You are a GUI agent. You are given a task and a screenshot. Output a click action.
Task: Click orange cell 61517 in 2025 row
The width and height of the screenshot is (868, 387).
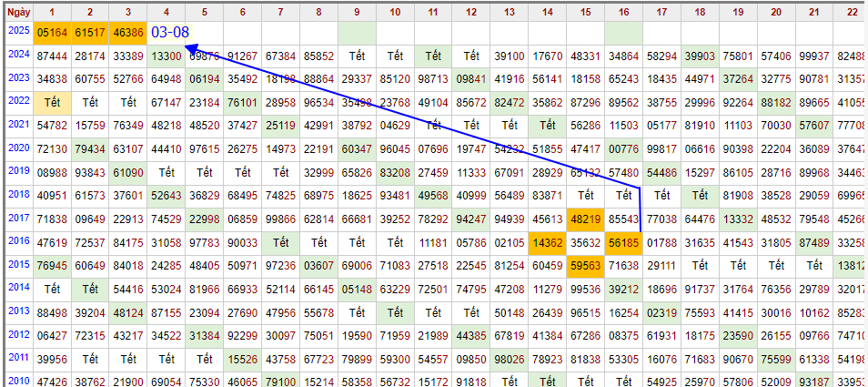click(x=90, y=32)
